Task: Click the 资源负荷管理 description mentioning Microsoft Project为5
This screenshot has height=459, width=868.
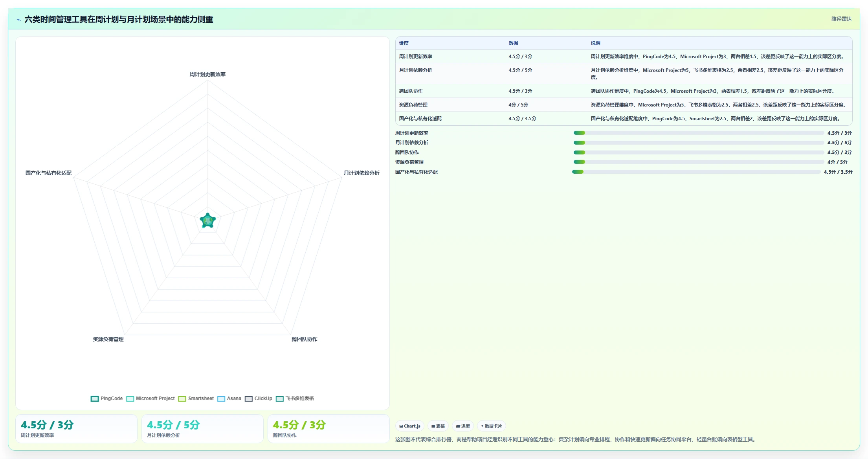Action: click(x=719, y=105)
